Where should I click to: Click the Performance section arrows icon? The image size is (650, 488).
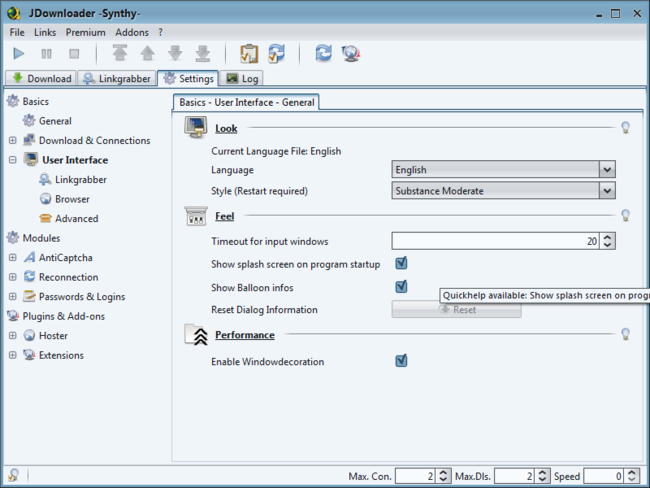click(196, 335)
